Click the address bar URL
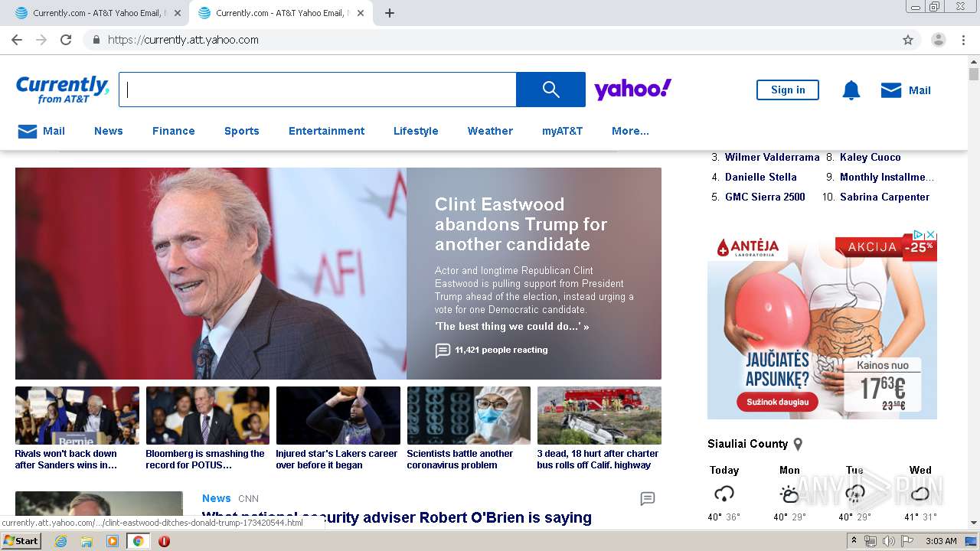The width and height of the screenshot is (980, 551). (184, 40)
